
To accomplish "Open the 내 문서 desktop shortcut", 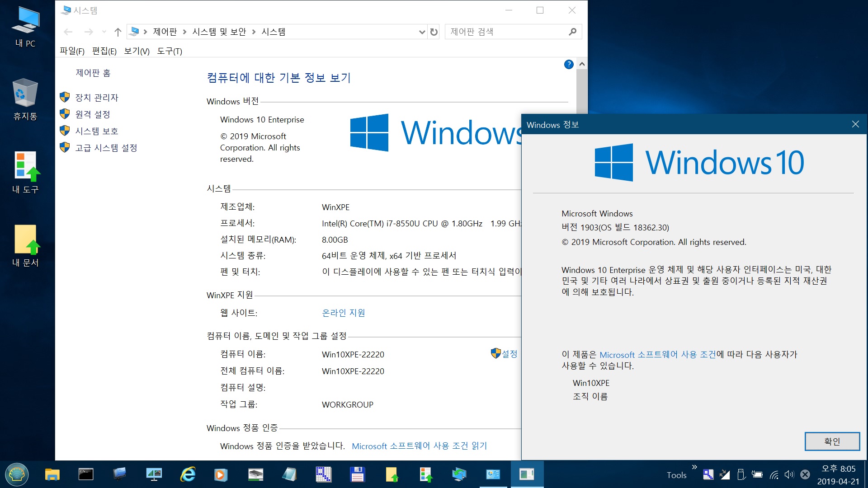I will pos(25,246).
